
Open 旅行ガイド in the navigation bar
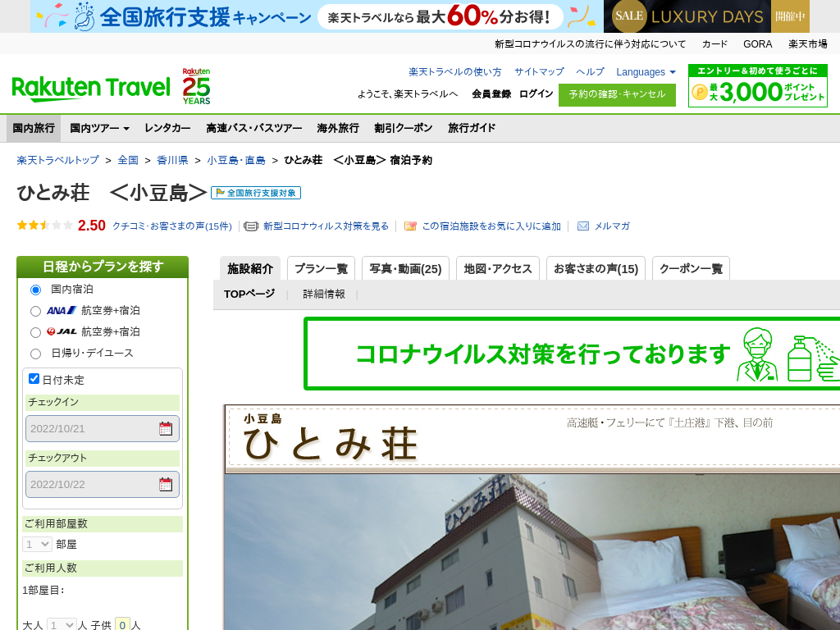tap(472, 129)
